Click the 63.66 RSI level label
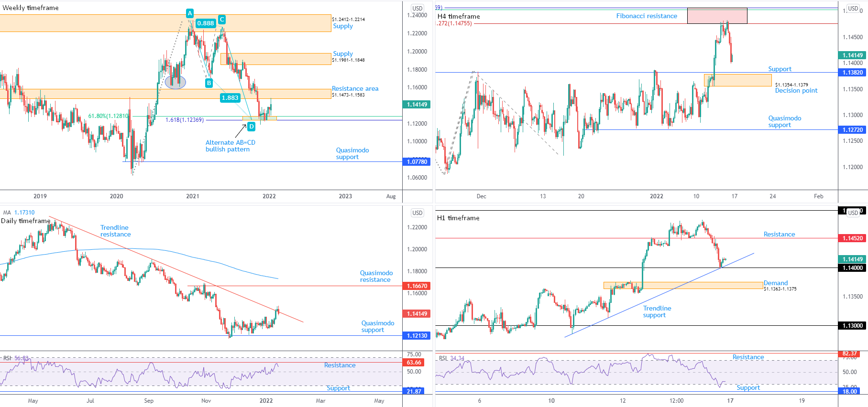 414,363
